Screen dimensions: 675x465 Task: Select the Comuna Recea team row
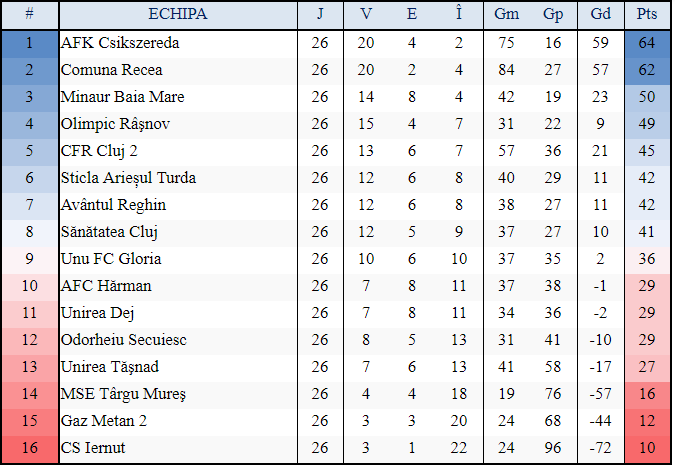111,70
